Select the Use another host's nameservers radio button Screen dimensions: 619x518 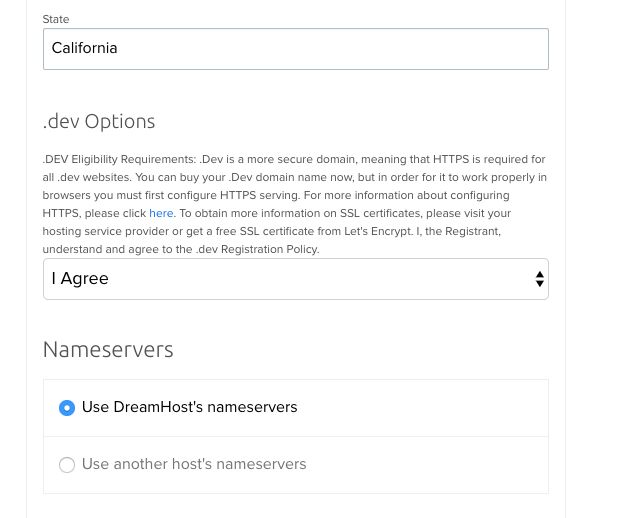67,465
